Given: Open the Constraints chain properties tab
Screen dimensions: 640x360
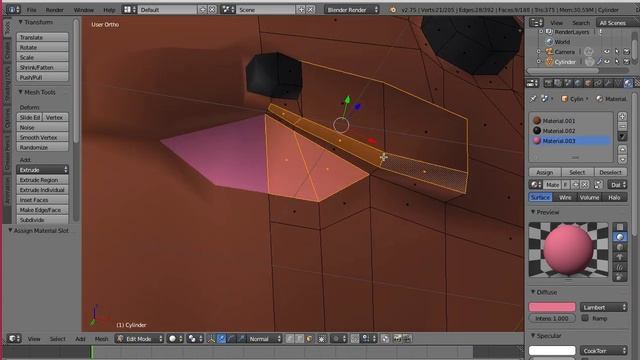Looking at the screenshot, I should [x=598, y=83].
